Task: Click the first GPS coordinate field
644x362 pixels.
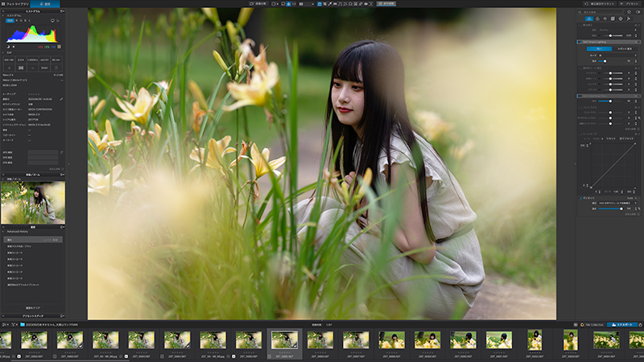Action: pyautogui.click(x=43, y=152)
